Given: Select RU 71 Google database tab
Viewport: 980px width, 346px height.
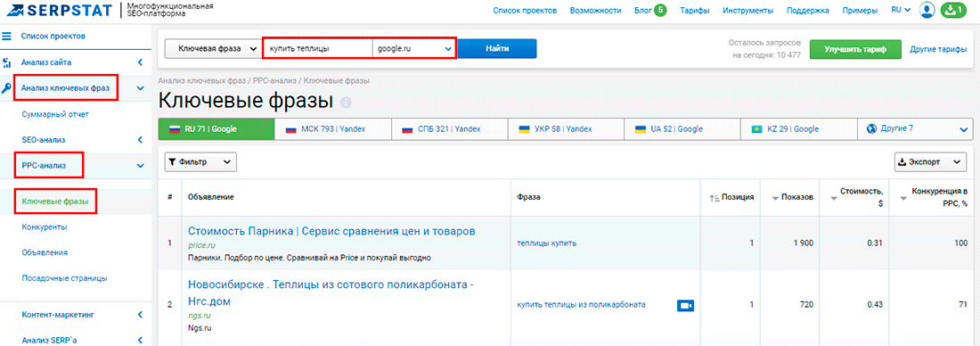Looking at the screenshot, I should (x=216, y=129).
